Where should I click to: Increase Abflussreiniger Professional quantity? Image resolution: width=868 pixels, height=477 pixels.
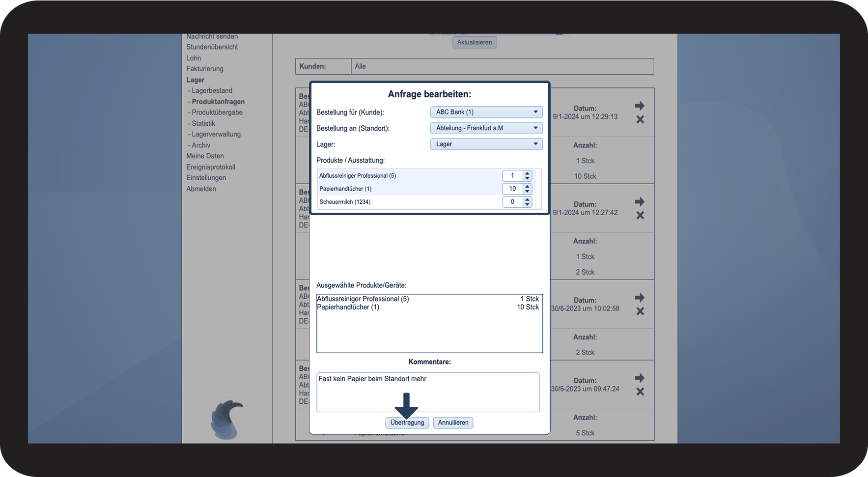tap(527, 173)
